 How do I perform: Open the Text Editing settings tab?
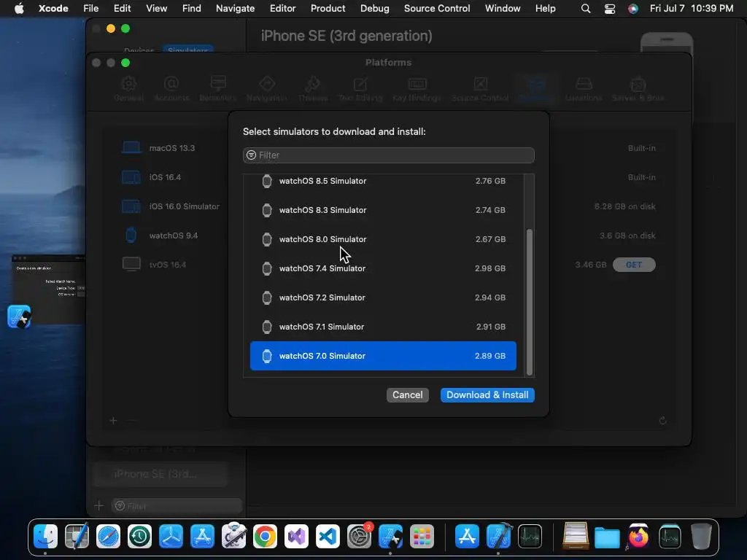tap(360, 89)
